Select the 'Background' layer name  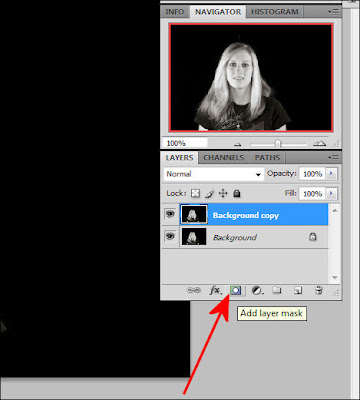[x=235, y=237]
